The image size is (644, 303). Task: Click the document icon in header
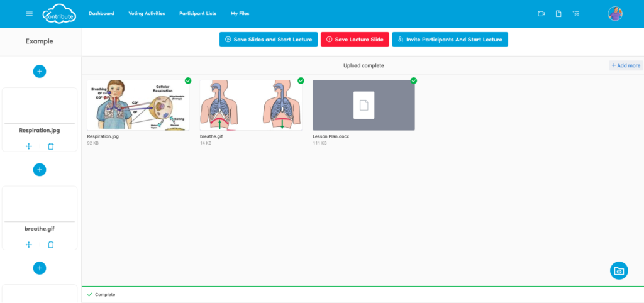point(558,14)
